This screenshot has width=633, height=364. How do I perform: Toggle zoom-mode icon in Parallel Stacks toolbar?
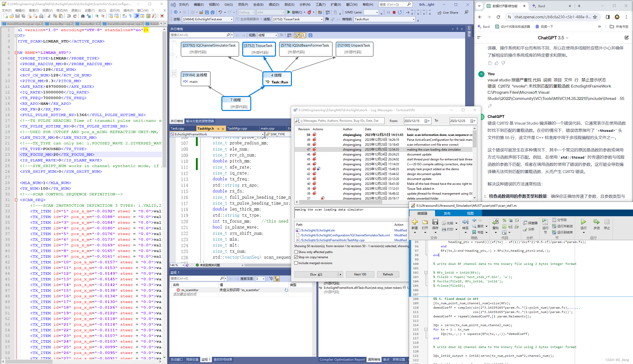point(303,35)
